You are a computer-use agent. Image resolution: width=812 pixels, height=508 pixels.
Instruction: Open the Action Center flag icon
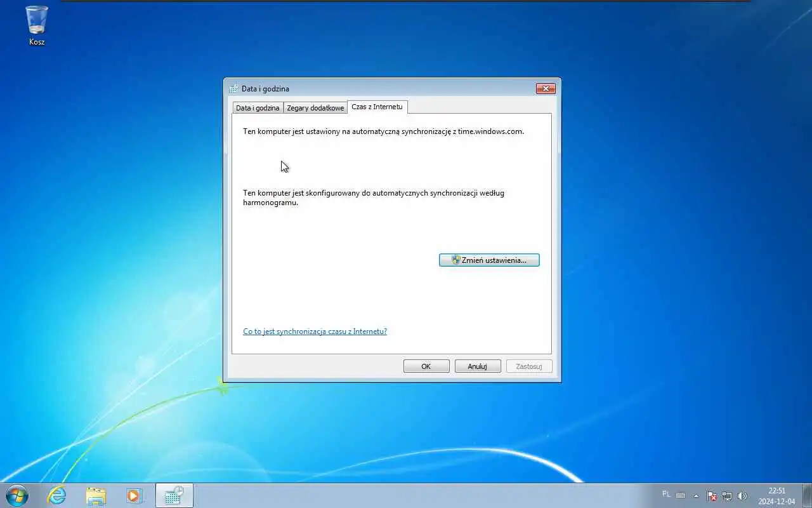pos(712,496)
